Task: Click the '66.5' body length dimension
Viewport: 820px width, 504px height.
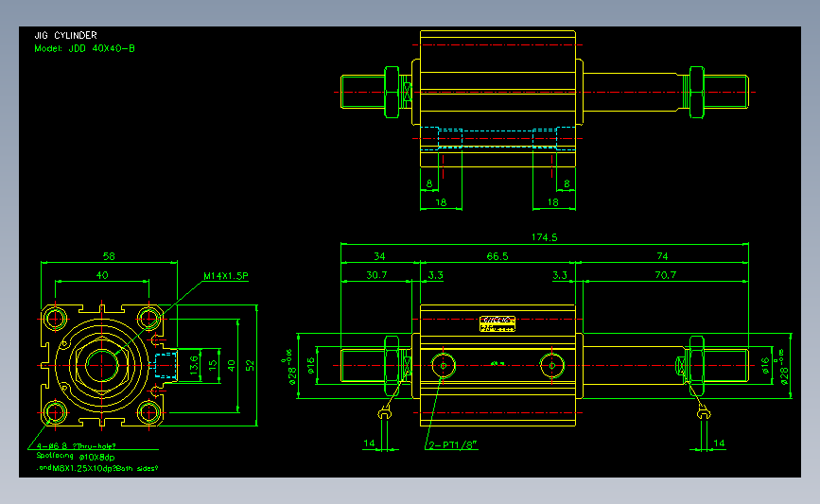Action: point(497,256)
